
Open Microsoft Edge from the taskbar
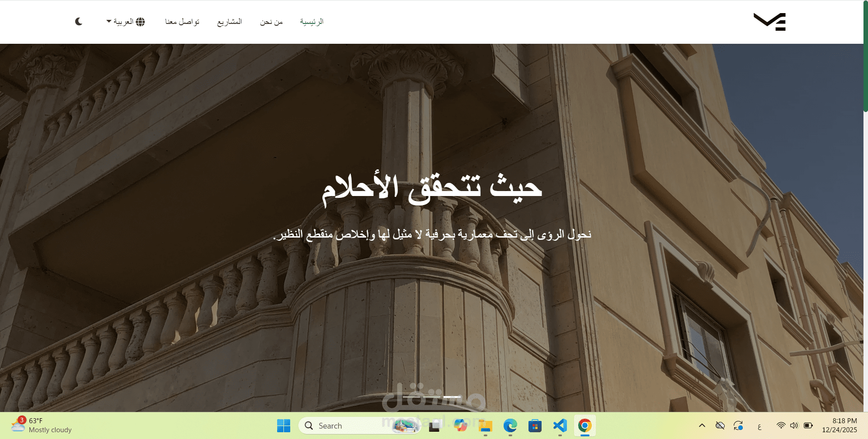tap(510, 425)
